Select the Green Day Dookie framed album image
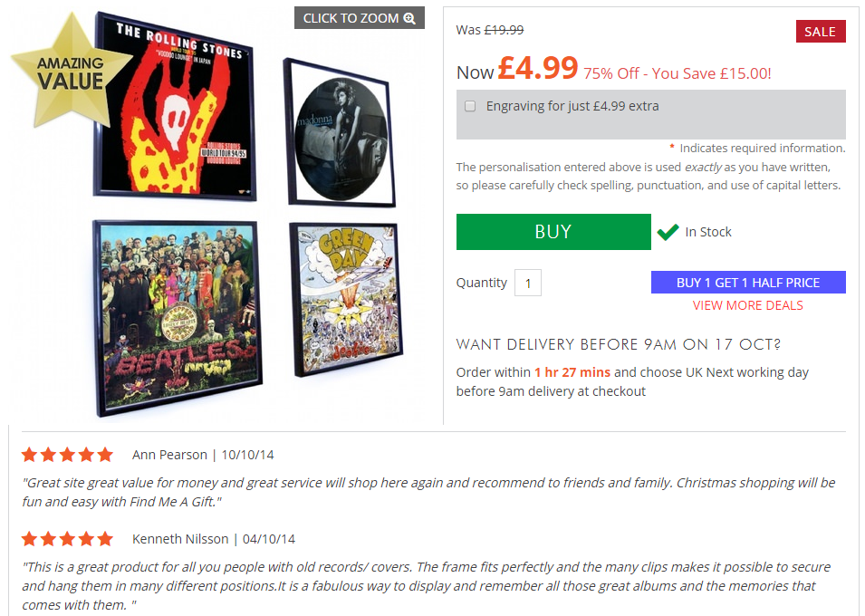 click(x=346, y=299)
